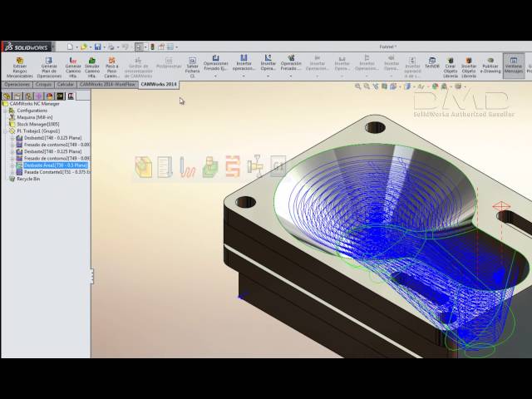
Task: Start Simular Camino Hta. simulation
Action: pyautogui.click(x=92, y=67)
